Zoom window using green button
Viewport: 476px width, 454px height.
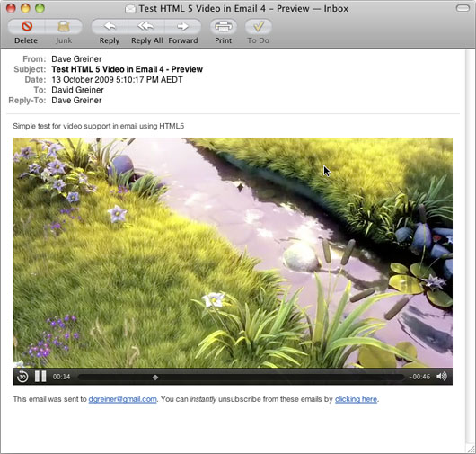pos(40,8)
